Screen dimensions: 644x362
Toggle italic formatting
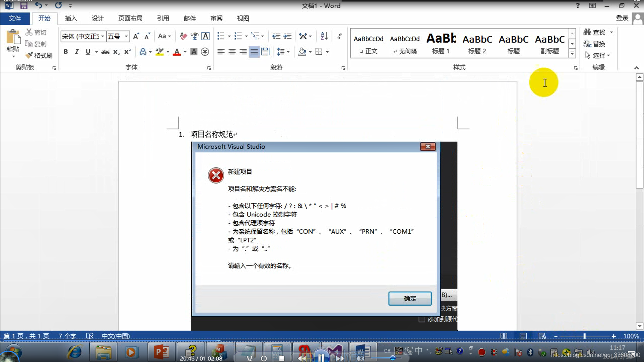pyautogui.click(x=76, y=52)
